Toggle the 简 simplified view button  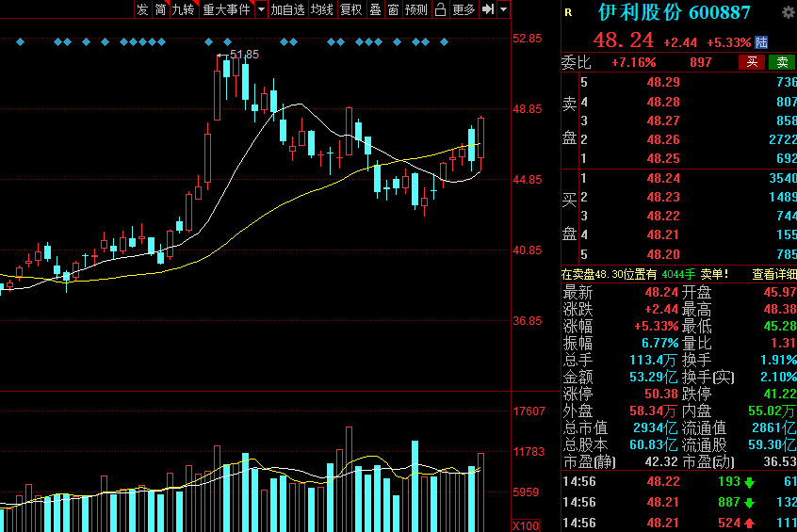pos(160,9)
